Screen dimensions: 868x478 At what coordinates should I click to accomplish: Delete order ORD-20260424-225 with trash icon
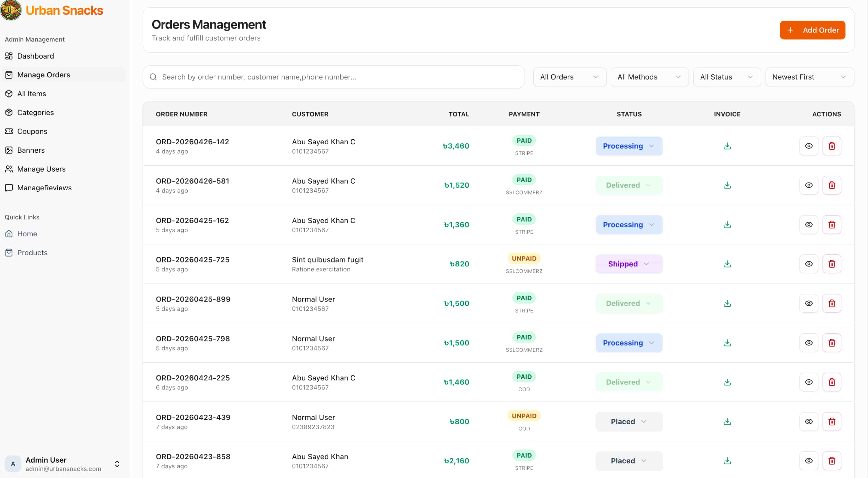[832, 382]
